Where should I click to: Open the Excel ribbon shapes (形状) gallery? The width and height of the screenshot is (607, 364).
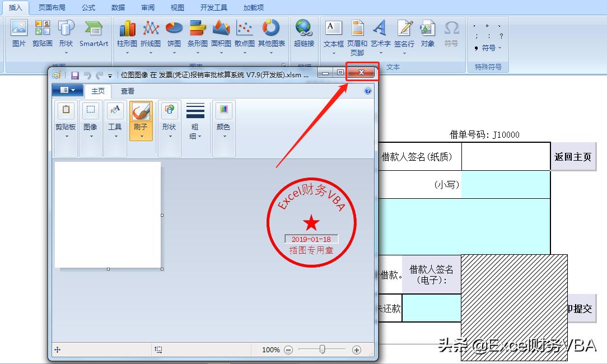click(x=66, y=36)
